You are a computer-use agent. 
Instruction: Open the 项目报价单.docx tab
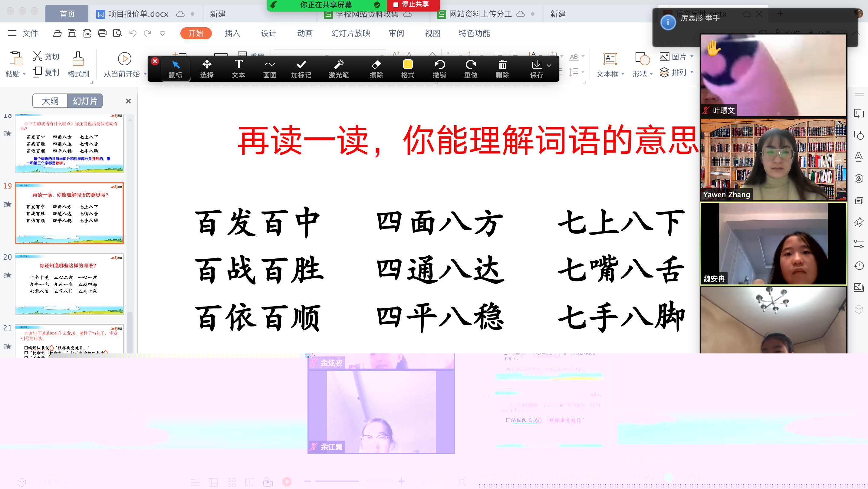pyautogui.click(x=146, y=14)
